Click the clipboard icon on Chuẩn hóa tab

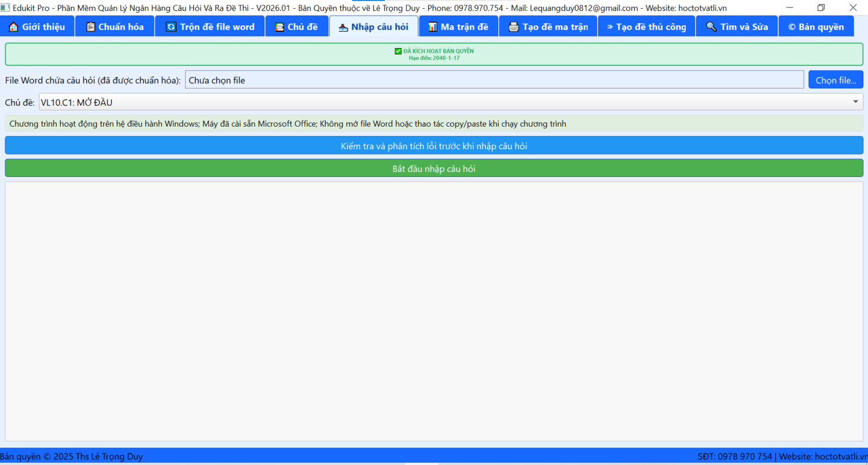[x=90, y=27]
